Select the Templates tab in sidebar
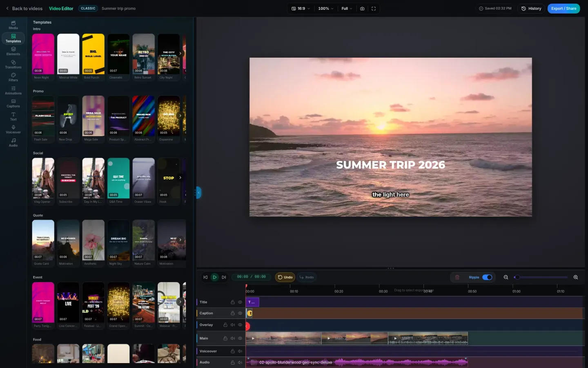Image resolution: width=588 pixels, height=368 pixels. coord(13,38)
